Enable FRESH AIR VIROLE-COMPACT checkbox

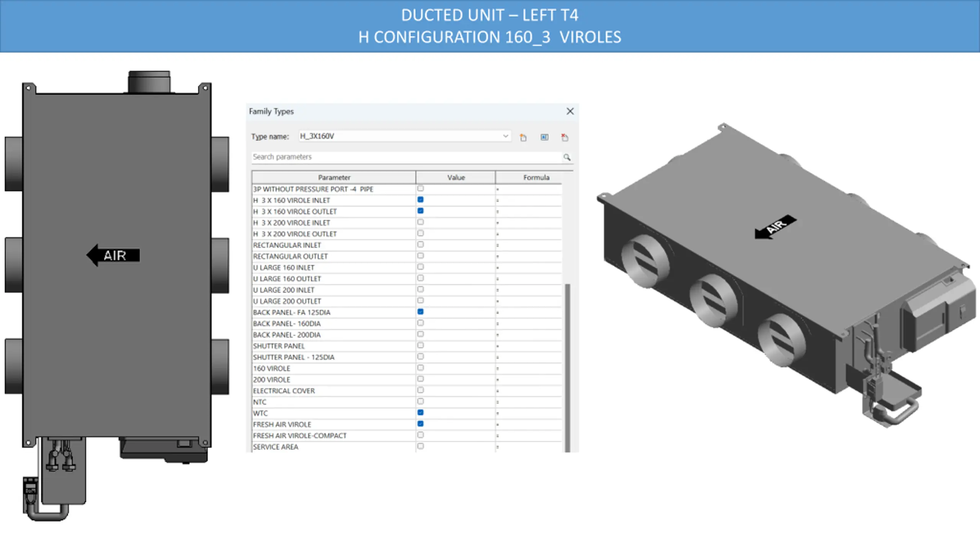[x=420, y=435]
